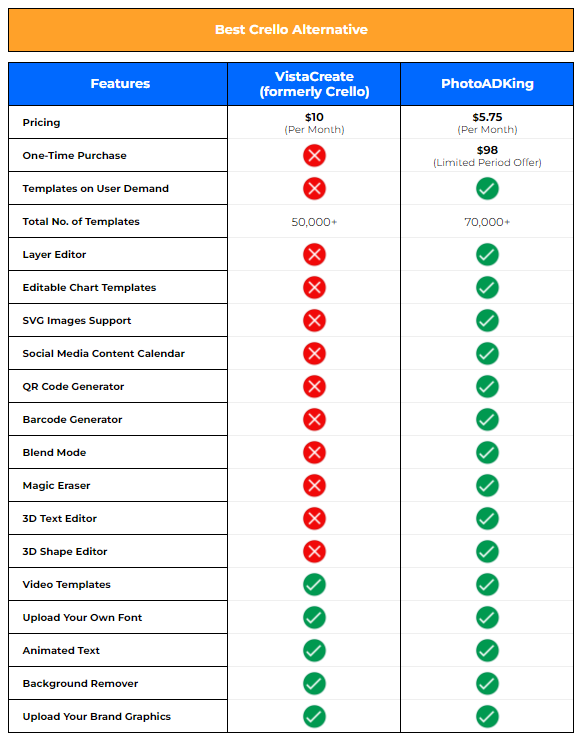Click the Features column header

tap(118, 84)
